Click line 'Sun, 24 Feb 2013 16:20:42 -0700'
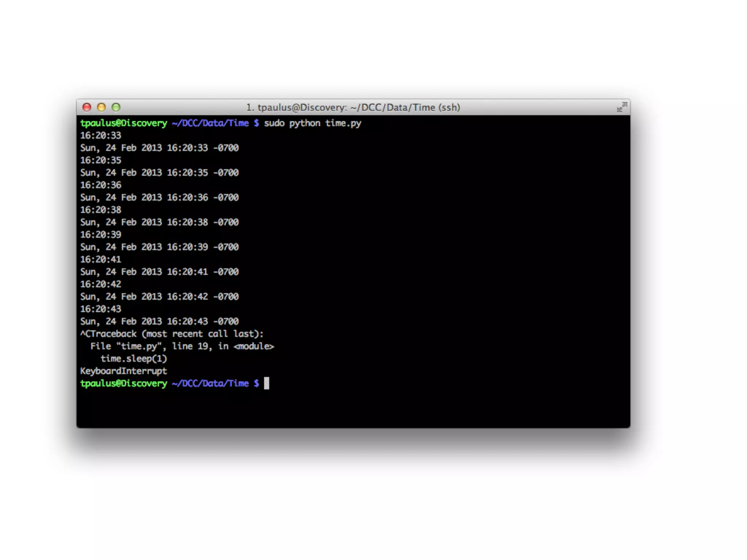Screen dimensions: 747x560 pyautogui.click(x=159, y=297)
